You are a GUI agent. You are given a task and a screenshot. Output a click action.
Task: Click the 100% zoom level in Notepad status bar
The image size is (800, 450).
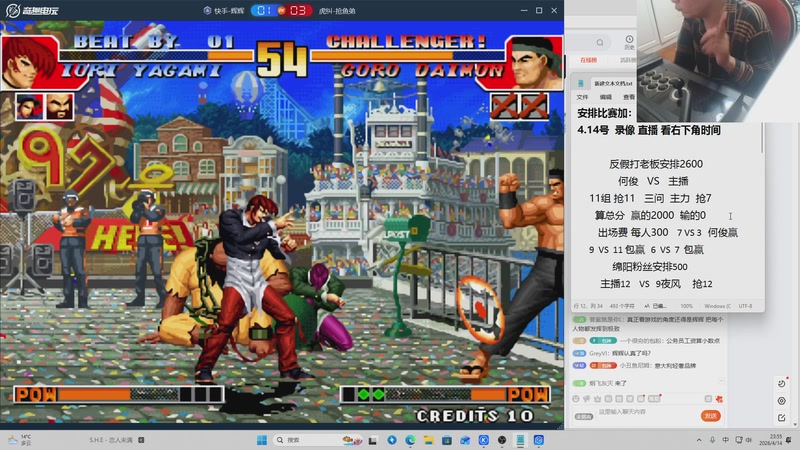[x=686, y=306]
